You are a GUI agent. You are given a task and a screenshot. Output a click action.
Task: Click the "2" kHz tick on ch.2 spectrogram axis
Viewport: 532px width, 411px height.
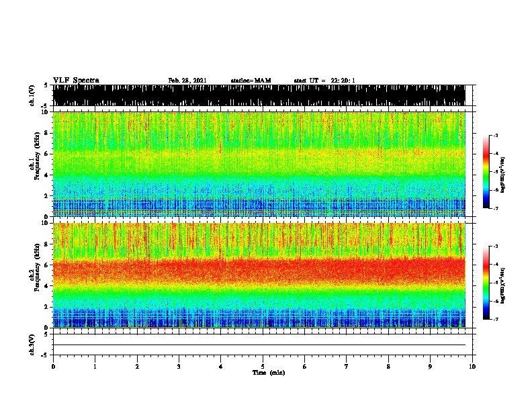tap(46, 307)
